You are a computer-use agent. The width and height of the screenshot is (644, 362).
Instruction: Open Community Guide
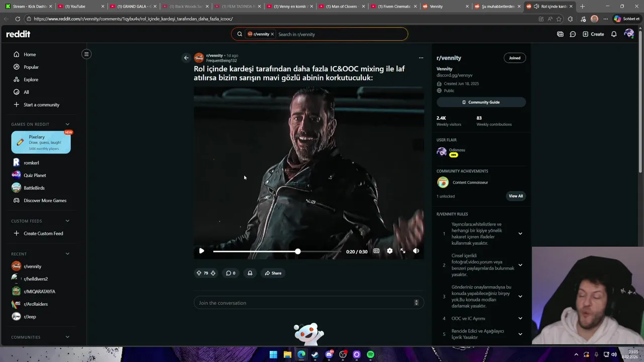pos(481,102)
